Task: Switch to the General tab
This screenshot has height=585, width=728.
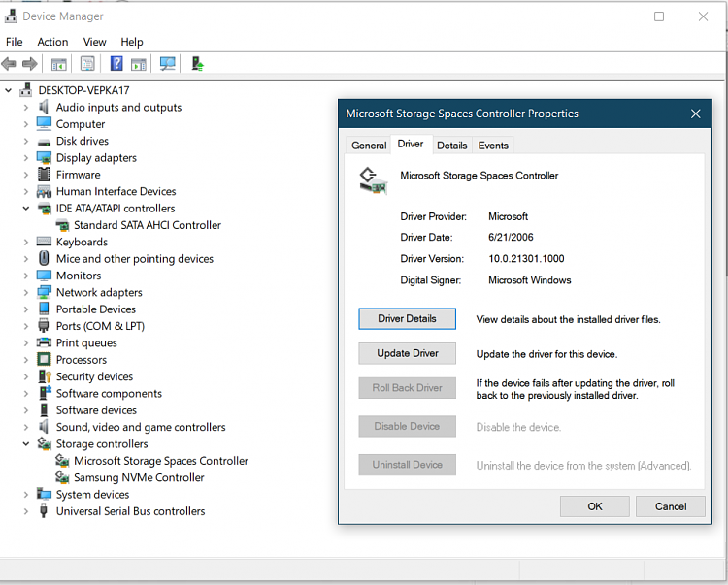Action: coord(369,146)
